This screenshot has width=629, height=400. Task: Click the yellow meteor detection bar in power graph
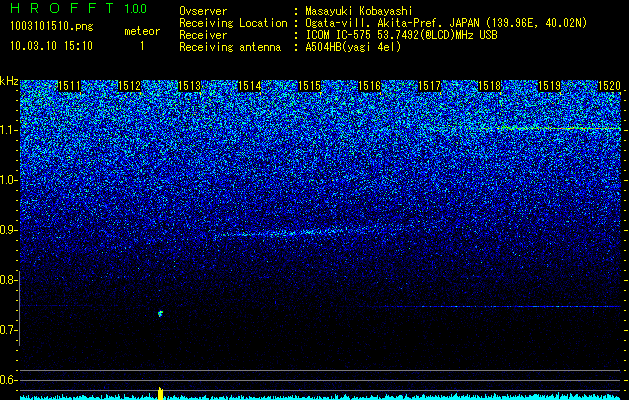pyautogui.click(x=160, y=394)
